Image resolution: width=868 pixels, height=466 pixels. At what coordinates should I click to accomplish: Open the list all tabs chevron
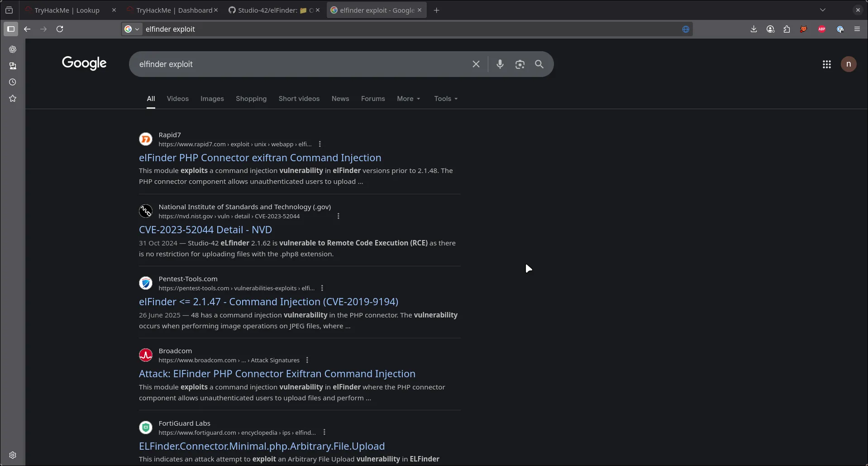coord(823,10)
